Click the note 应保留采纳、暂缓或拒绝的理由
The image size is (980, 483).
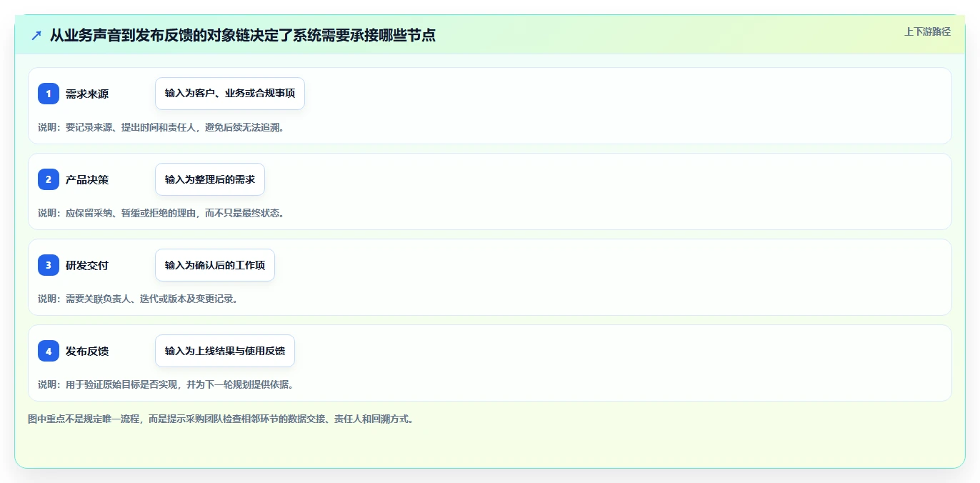coord(161,213)
